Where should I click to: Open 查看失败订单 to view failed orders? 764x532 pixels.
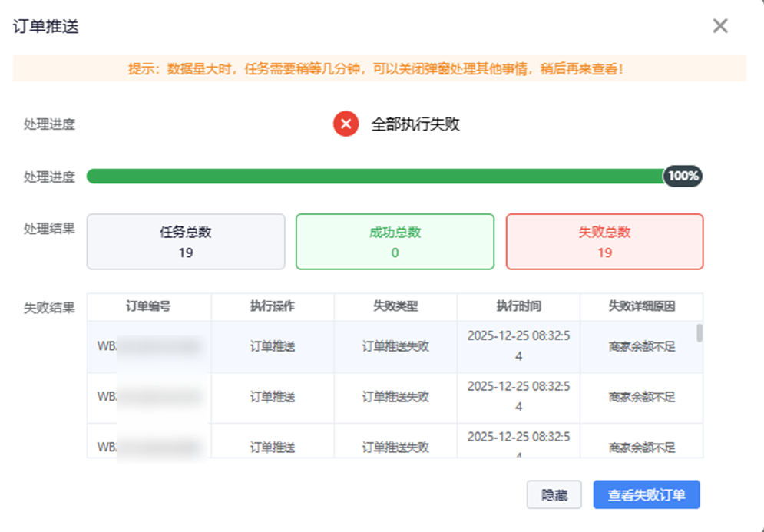[x=647, y=495]
